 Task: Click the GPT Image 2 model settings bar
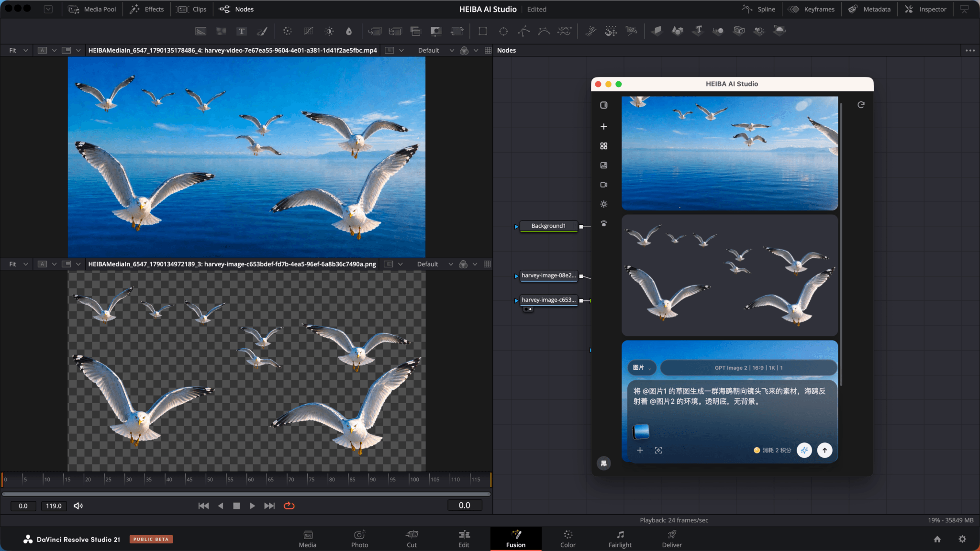coord(748,367)
